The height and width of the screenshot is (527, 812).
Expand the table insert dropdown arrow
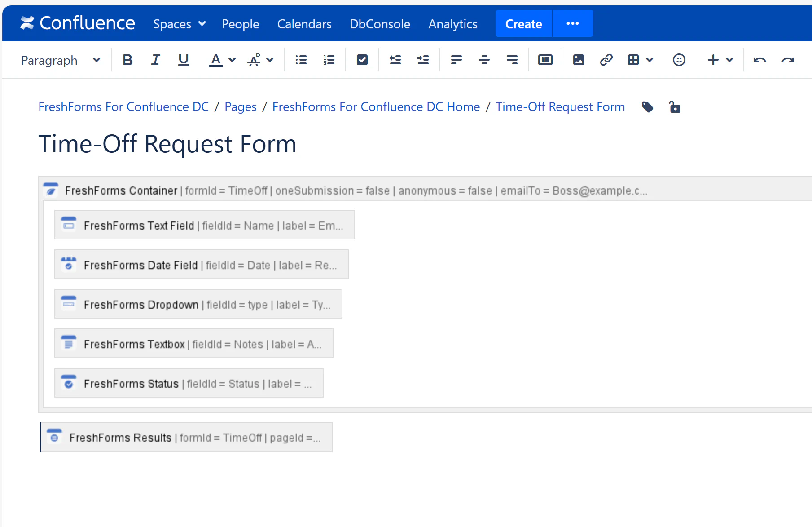pos(650,59)
